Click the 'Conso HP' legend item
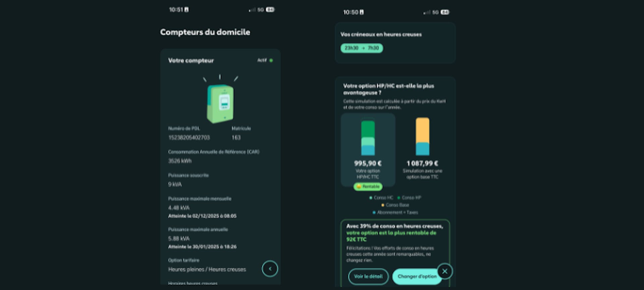The image size is (644, 290). coord(409,197)
